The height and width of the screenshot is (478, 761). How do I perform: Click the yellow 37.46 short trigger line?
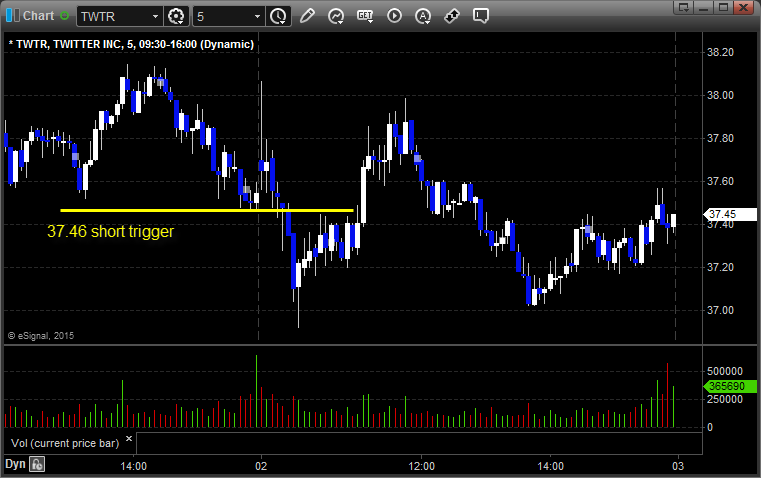(207, 210)
